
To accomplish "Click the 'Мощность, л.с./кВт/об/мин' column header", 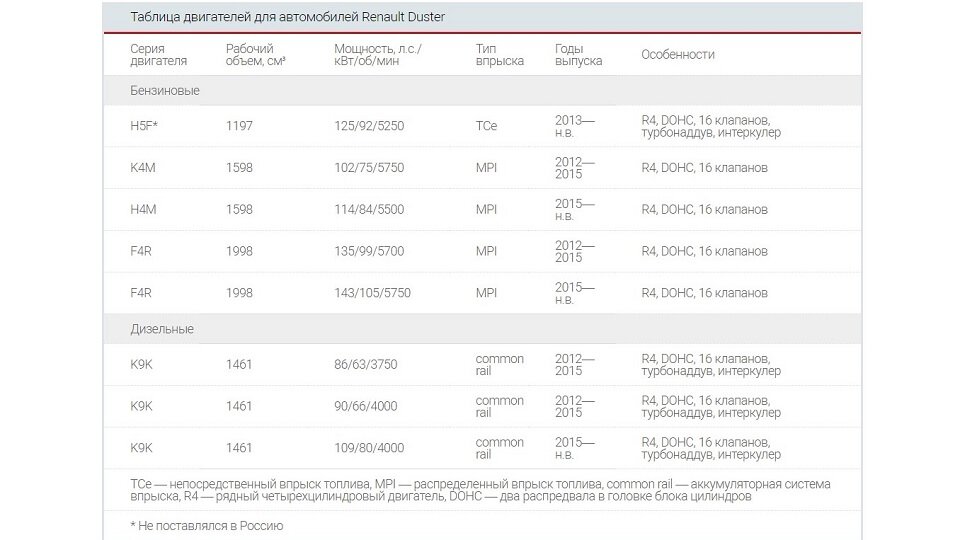I will (378, 54).
